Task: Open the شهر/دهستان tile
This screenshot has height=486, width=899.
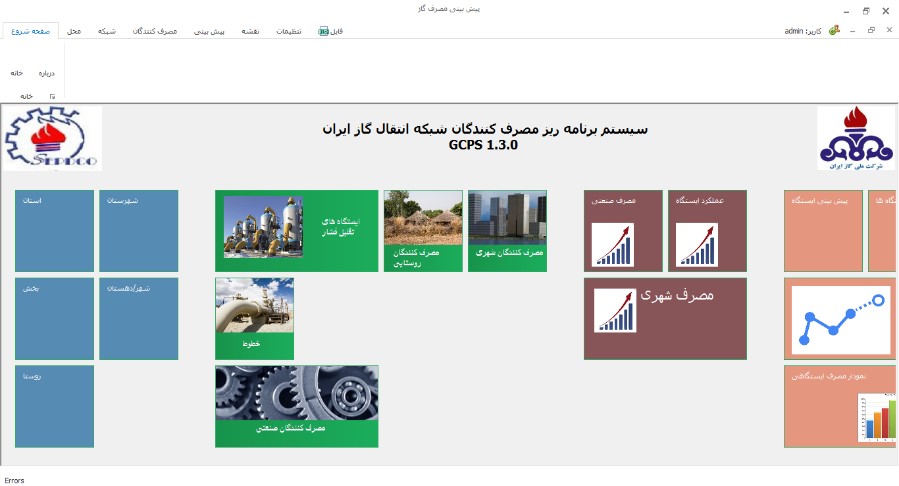Action: coord(139,319)
